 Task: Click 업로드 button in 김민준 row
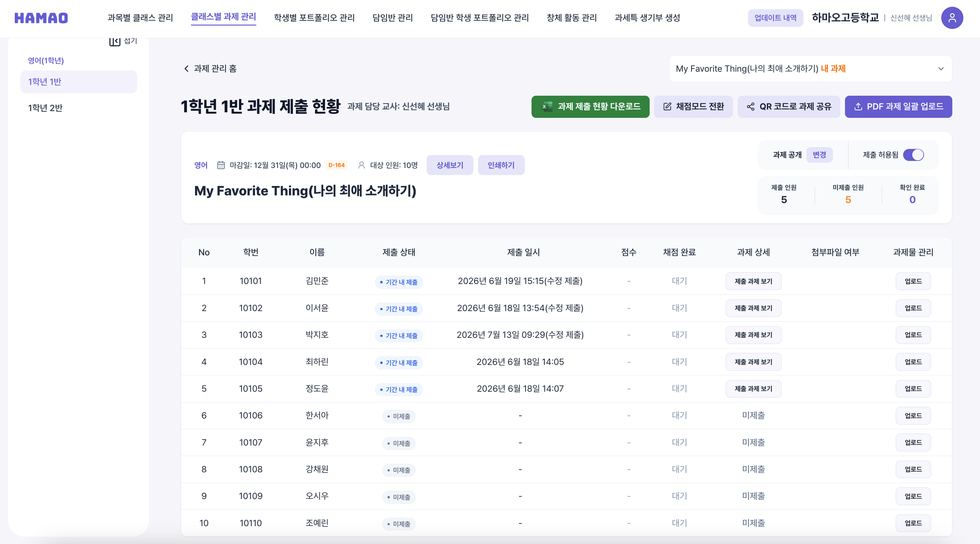pyautogui.click(x=913, y=281)
